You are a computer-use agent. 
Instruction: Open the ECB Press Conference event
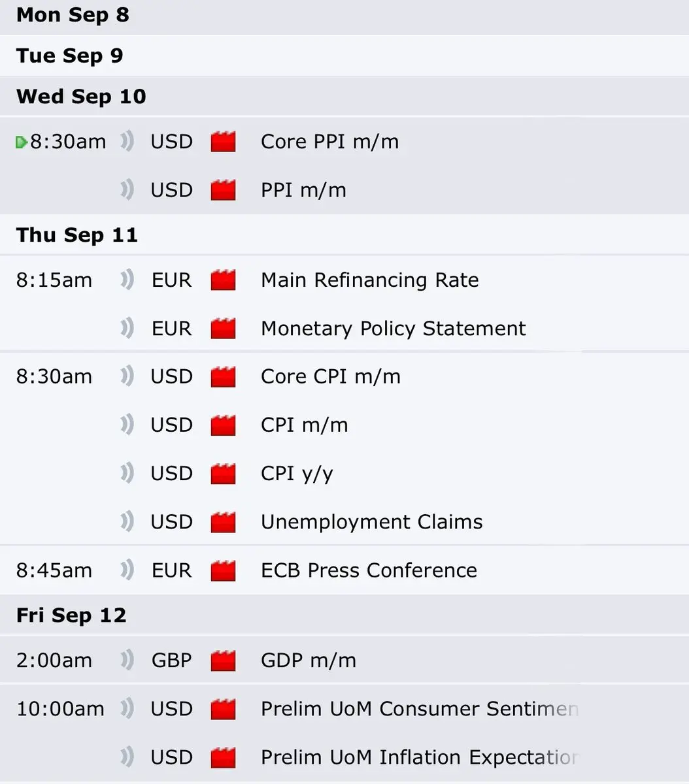(x=369, y=570)
